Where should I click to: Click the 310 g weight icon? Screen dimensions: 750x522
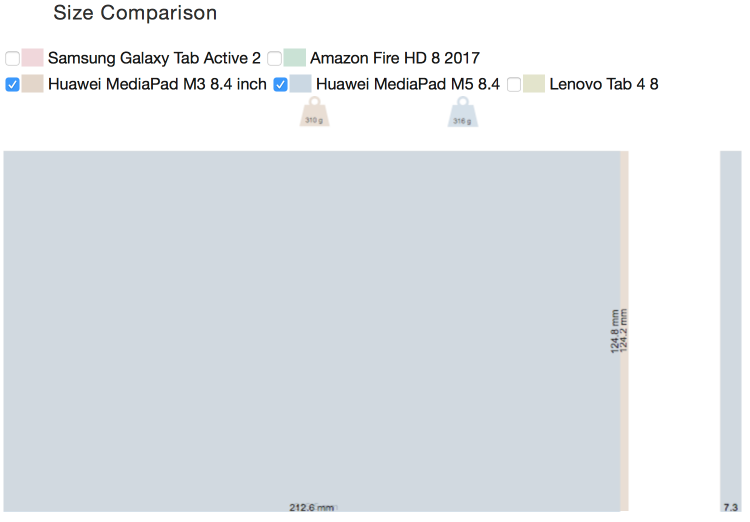[x=314, y=111]
